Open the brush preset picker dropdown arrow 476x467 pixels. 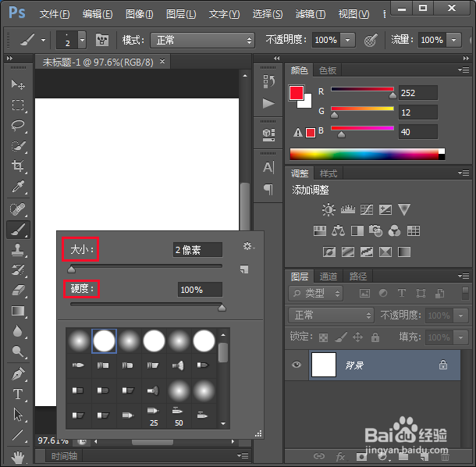point(82,40)
